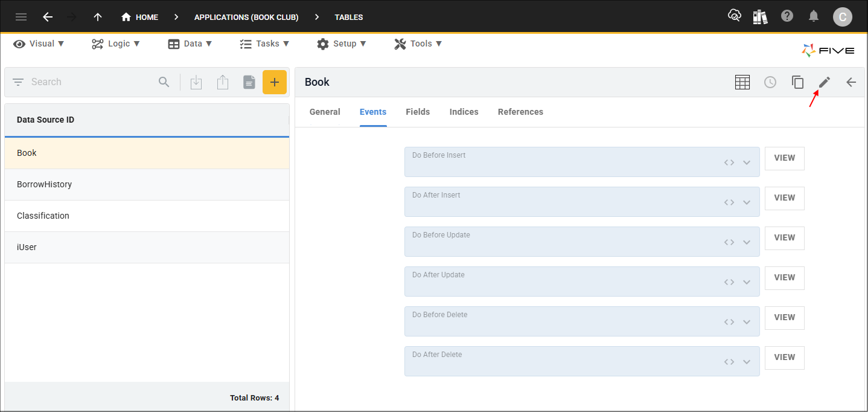Expand the Do Before Insert dropdown arrow

tap(747, 163)
